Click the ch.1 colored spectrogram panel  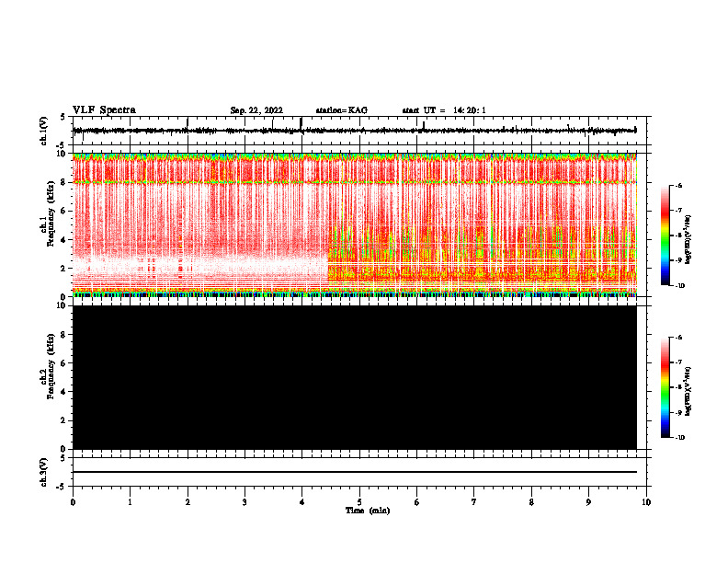[x=354, y=224]
